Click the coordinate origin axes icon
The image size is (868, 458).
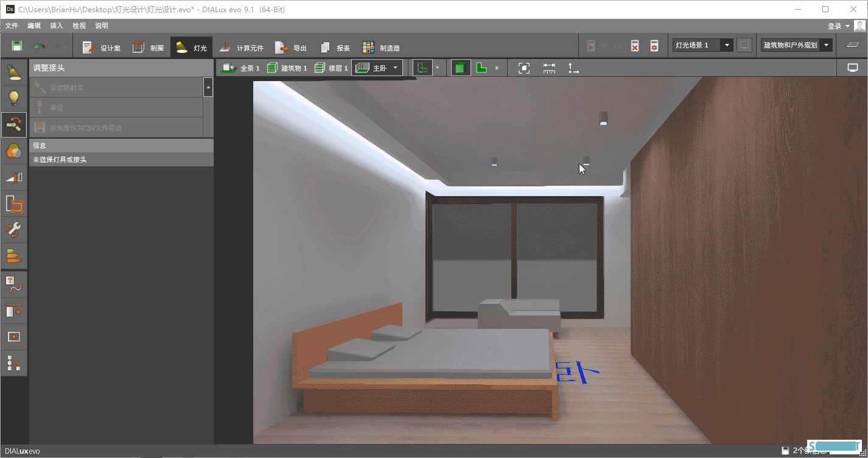(573, 68)
